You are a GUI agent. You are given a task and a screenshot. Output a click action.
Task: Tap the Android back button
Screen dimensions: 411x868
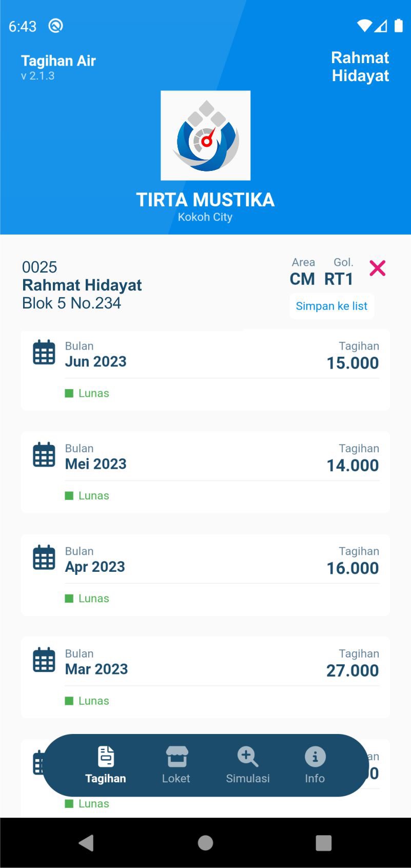(x=86, y=842)
